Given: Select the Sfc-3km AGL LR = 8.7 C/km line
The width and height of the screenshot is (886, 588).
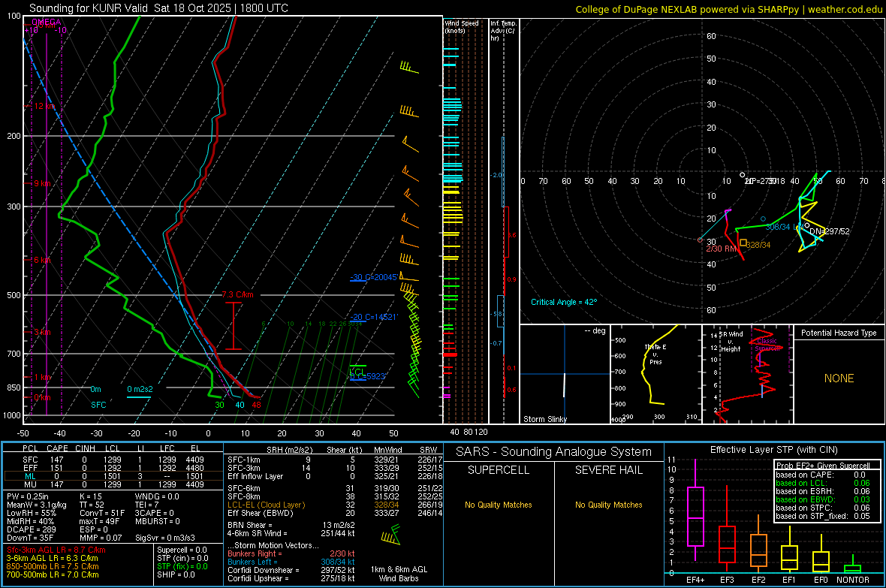Looking at the screenshot, I should (x=56, y=550).
